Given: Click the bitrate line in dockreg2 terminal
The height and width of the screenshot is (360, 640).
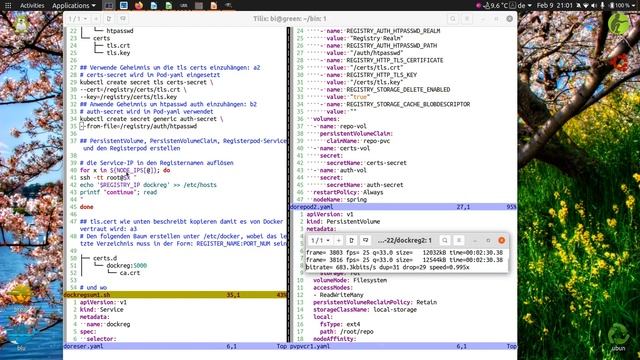Looking at the screenshot, I should click(388, 267).
